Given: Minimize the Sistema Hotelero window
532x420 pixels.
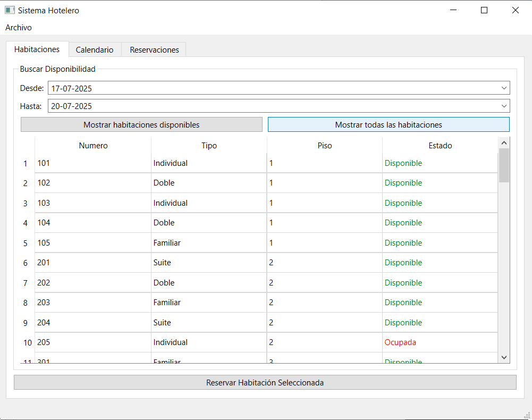Looking at the screenshot, I should [x=453, y=10].
